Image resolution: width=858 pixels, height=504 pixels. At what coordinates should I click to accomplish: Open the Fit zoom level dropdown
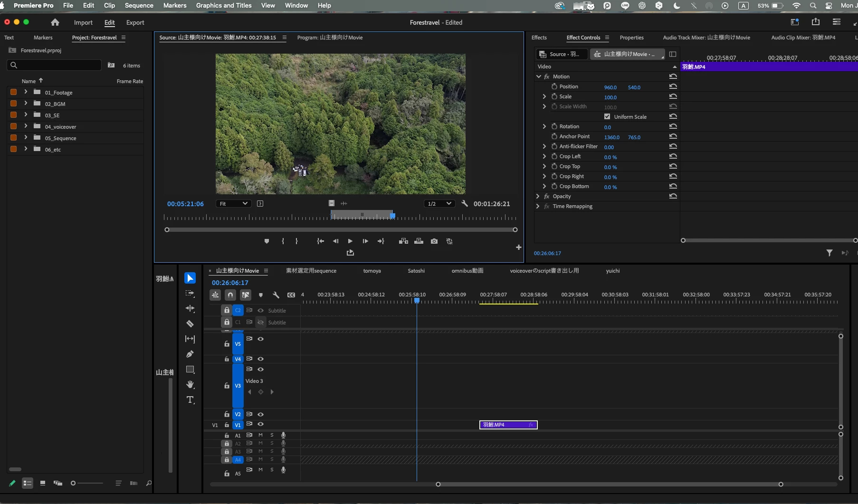[x=234, y=203]
